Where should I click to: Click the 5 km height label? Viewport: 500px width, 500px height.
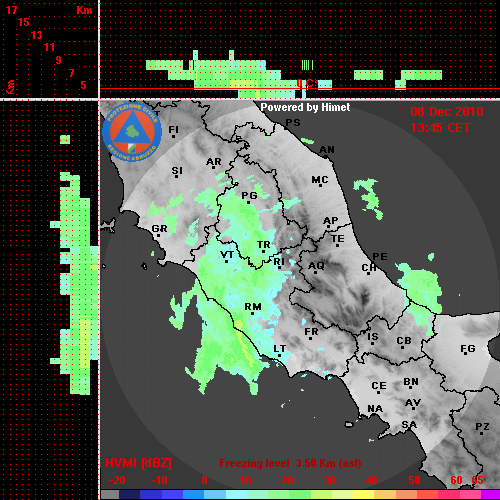83,85
